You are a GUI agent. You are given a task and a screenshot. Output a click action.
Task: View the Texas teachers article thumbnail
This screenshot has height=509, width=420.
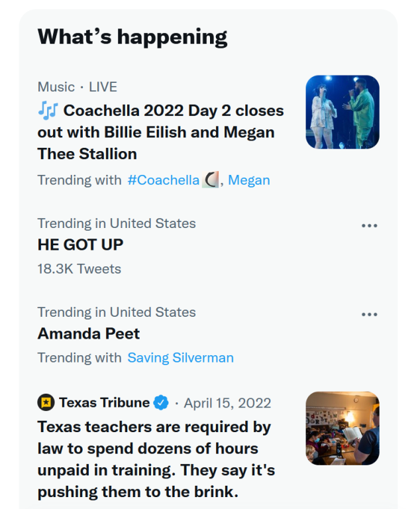(x=342, y=428)
